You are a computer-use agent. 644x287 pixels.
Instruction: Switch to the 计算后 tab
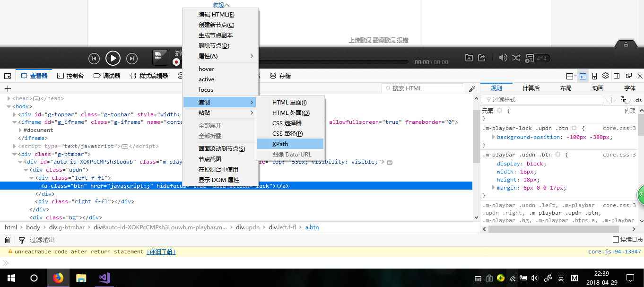click(x=531, y=88)
